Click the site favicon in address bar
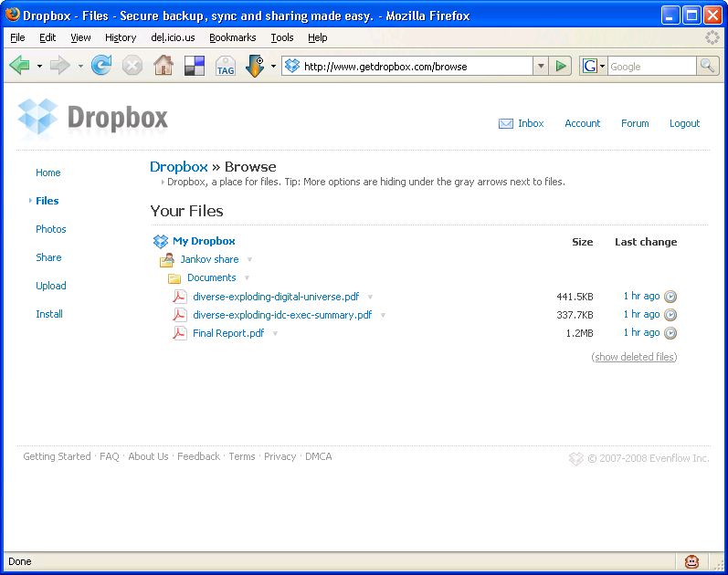The image size is (728, 575). click(292, 66)
